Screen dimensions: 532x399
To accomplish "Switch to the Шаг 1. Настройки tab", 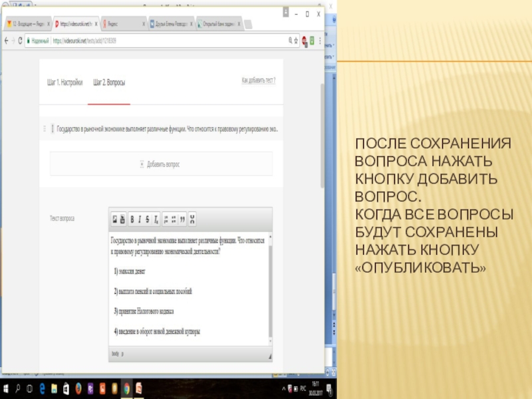I will [65, 83].
